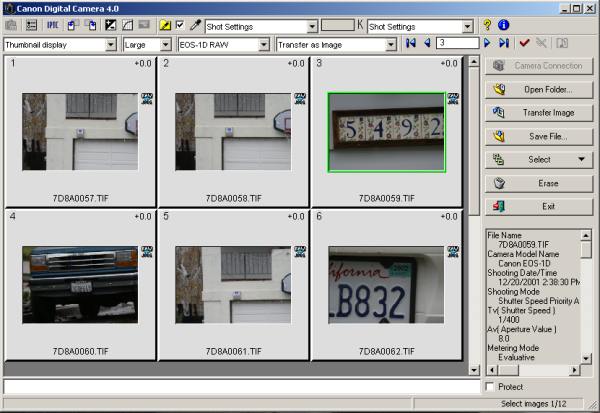Open the Transfer as Image dropdown

(391, 45)
